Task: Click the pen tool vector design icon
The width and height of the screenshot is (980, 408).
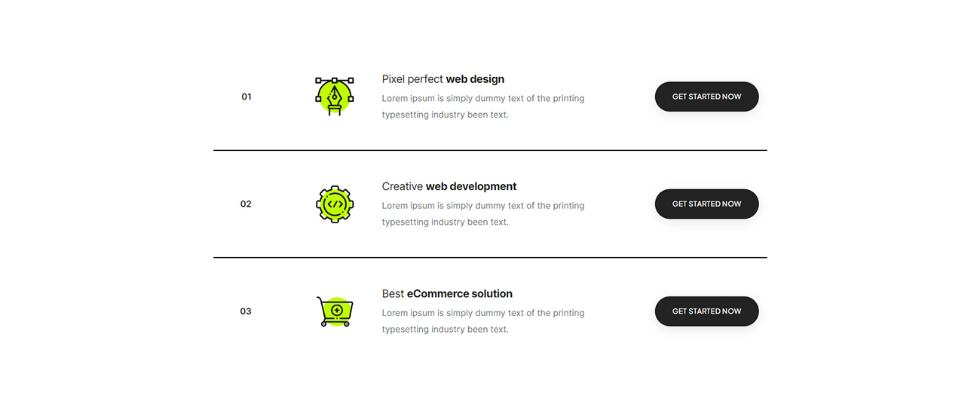Action: click(334, 96)
